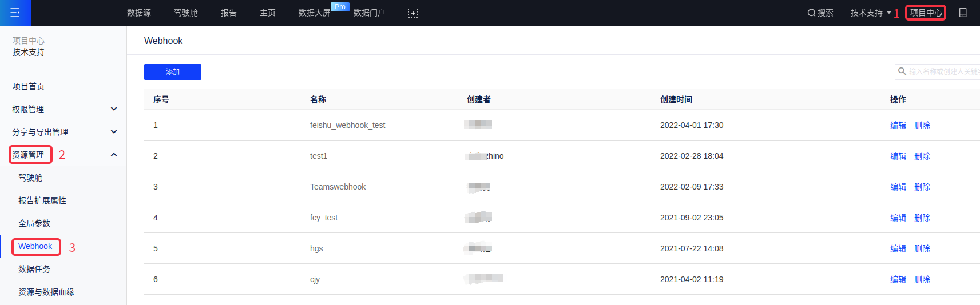This screenshot has width=980, height=305.
Task: Click the hamburger menu icon
Action: coord(15,13)
